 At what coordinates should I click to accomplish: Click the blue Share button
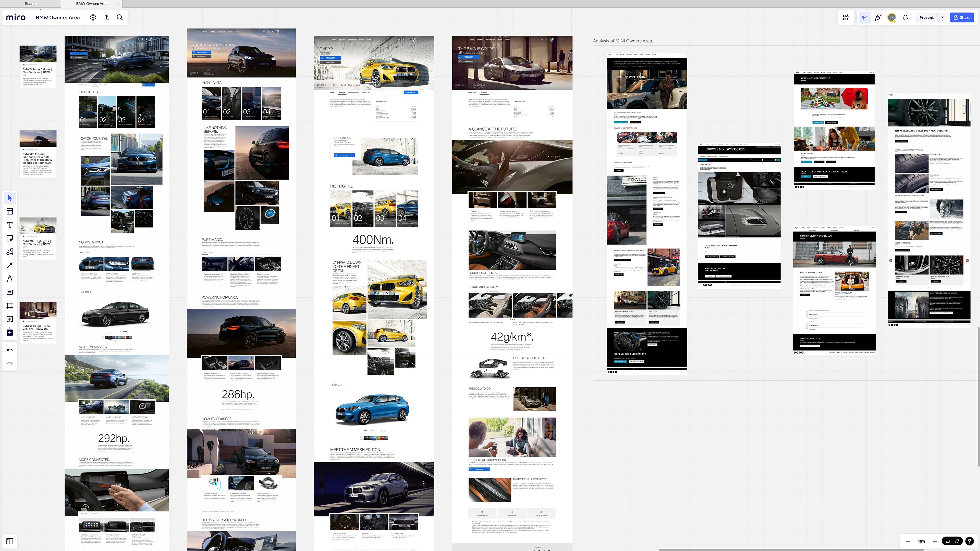tap(962, 18)
